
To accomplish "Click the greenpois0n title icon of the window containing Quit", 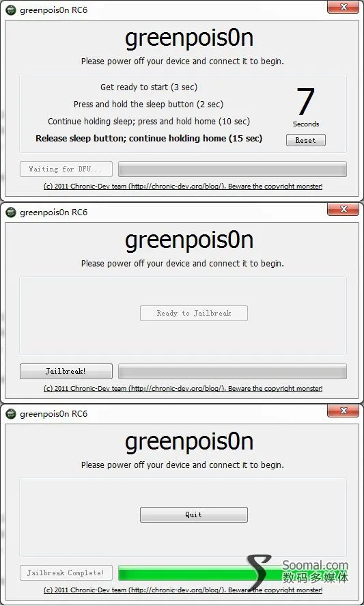I will [x=11, y=414].
